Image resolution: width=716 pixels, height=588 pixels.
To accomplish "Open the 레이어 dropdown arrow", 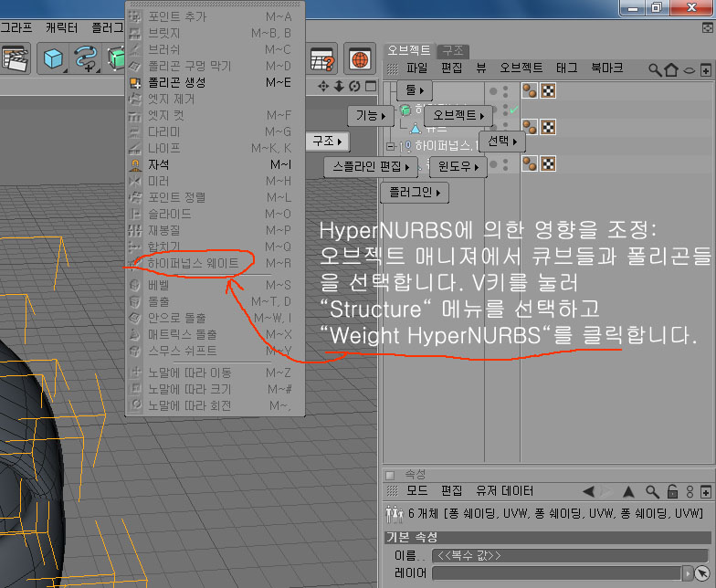I will coord(687,572).
